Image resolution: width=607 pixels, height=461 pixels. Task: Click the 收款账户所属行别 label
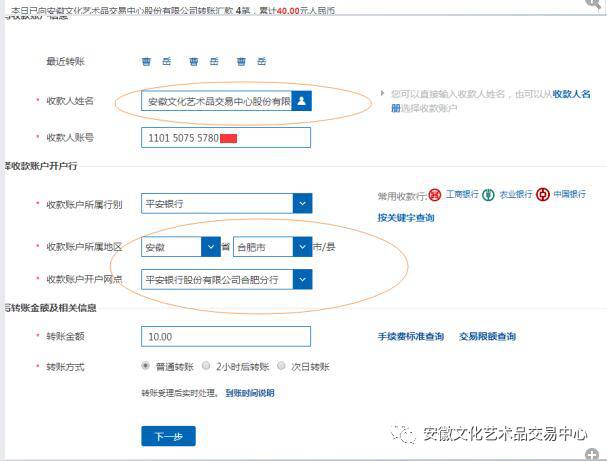tap(84, 205)
